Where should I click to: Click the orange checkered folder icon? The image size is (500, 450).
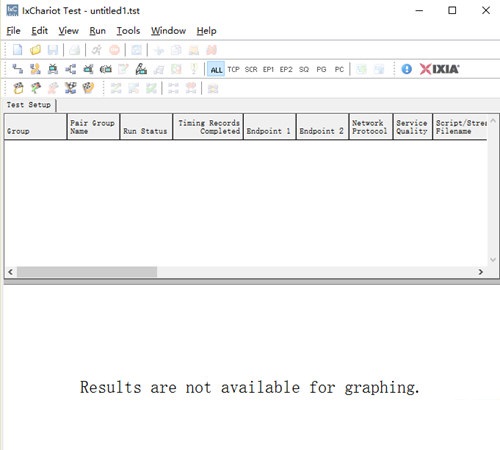(88, 88)
